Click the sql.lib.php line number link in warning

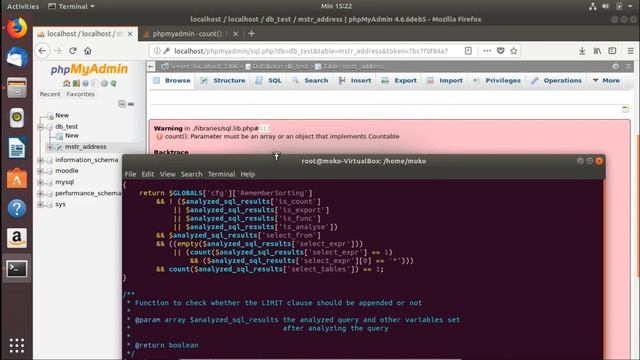(x=264, y=128)
